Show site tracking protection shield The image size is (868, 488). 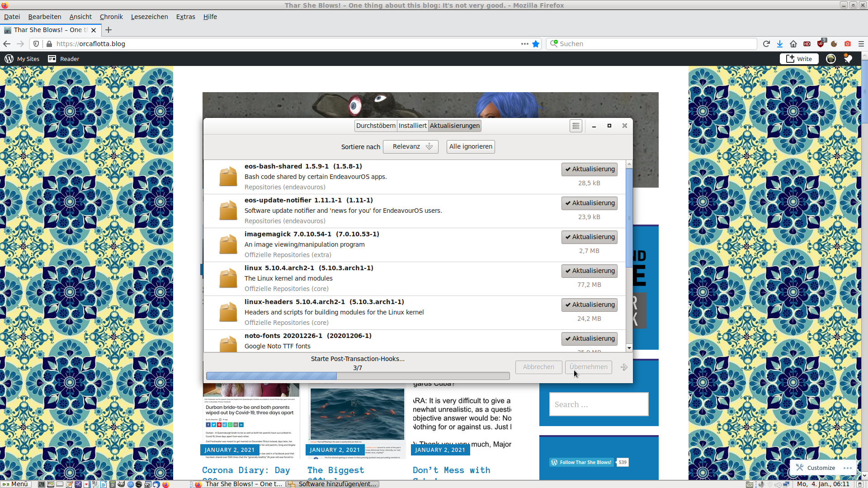36,44
